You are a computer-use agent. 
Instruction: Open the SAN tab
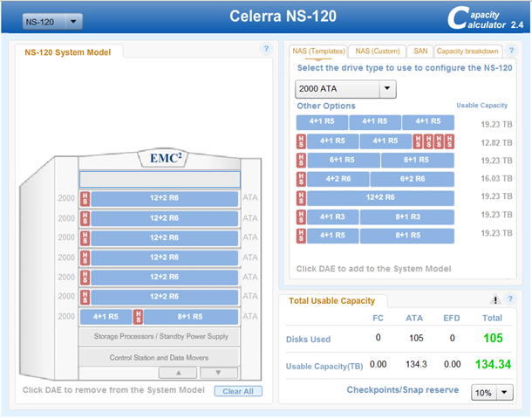pyautogui.click(x=419, y=52)
